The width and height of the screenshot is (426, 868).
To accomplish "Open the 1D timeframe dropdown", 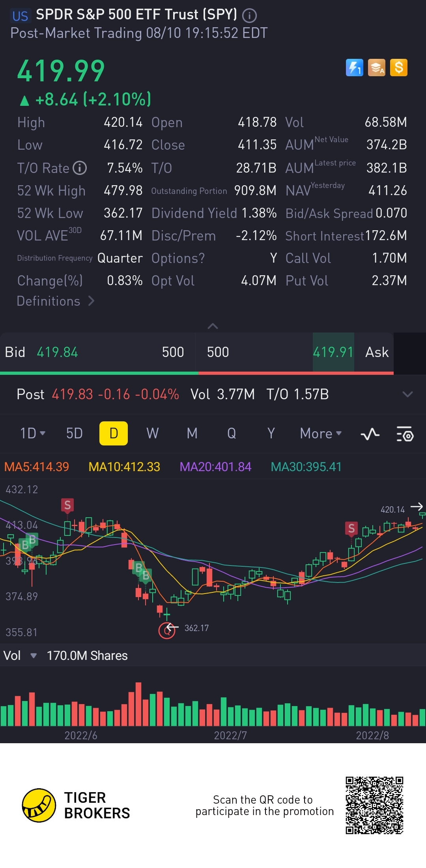I will click(33, 434).
